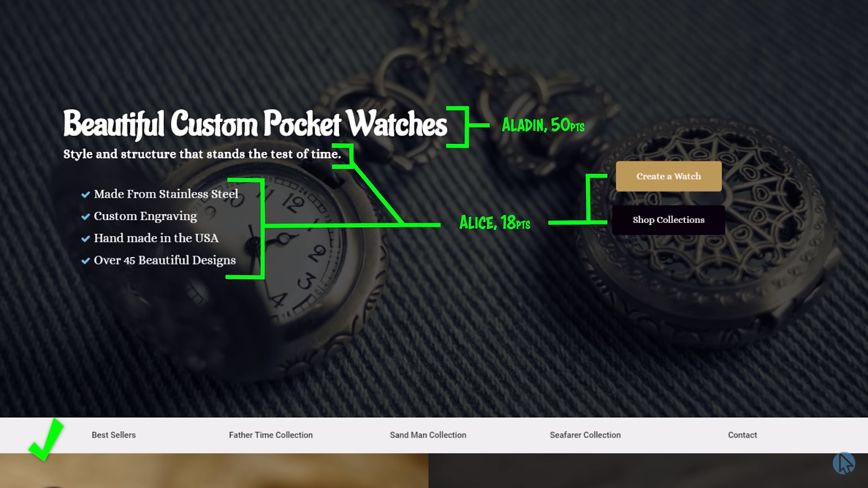The height and width of the screenshot is (488, 868).
Task: Click the checkmark icon beside Custom Engraving
Action: (x=85, y=217)
